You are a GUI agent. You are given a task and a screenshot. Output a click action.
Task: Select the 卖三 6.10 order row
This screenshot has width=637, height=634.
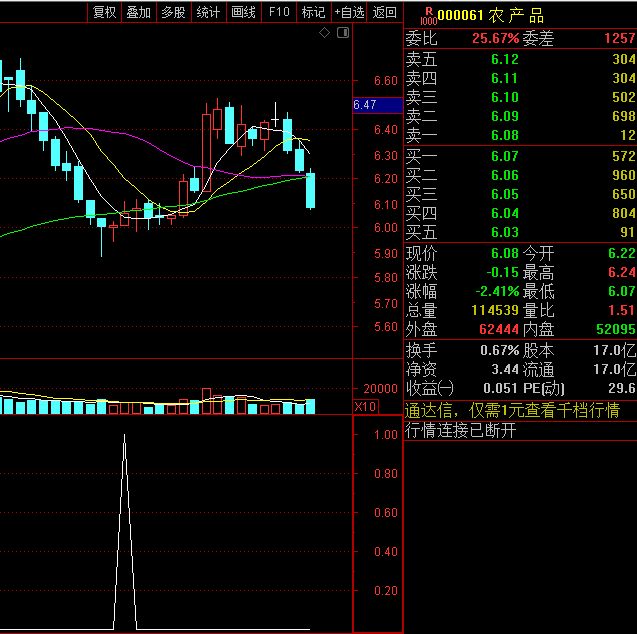coord(520,97)
